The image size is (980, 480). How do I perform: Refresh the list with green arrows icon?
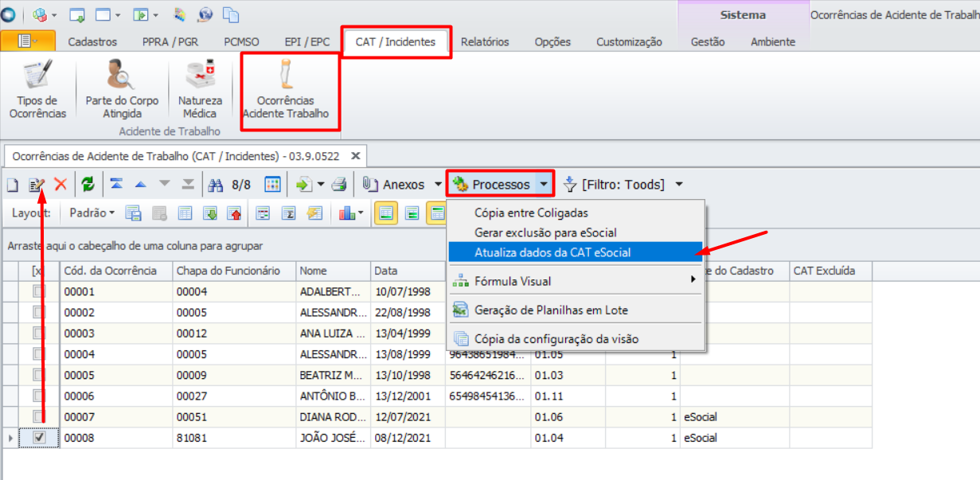88,185
